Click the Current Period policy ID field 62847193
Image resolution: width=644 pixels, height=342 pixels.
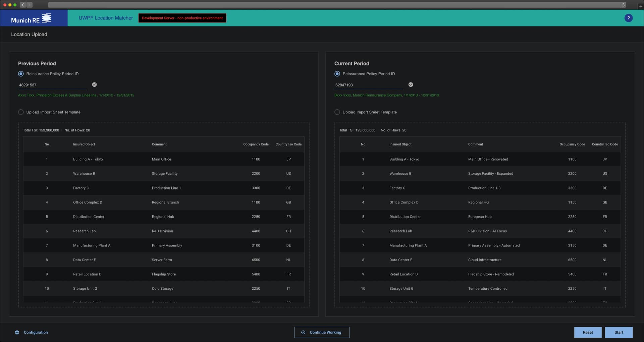click(369, 85)
